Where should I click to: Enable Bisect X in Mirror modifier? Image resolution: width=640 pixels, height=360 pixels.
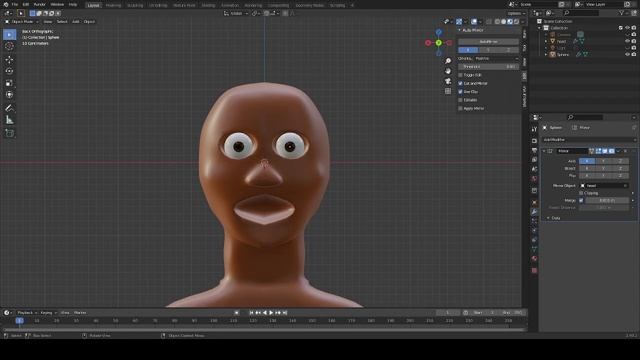click(587, 168)
